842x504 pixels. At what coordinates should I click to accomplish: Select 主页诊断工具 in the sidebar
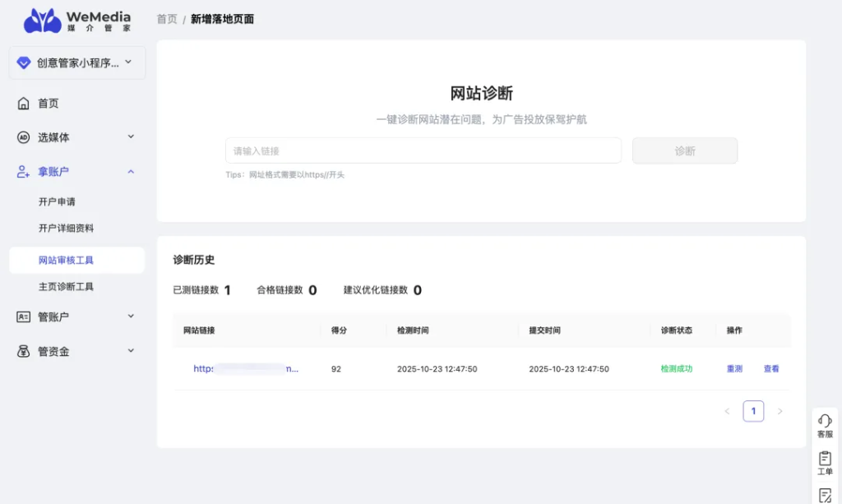click(66, 287)
